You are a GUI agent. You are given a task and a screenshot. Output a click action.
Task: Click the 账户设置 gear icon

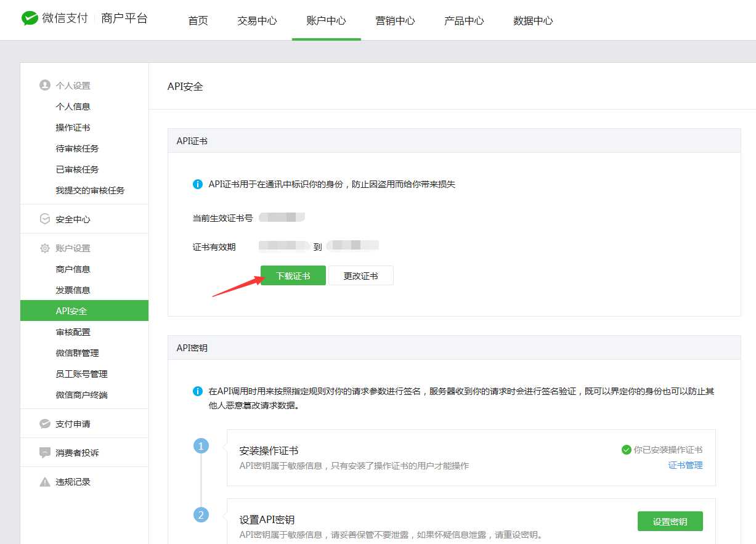click(44, 248)
